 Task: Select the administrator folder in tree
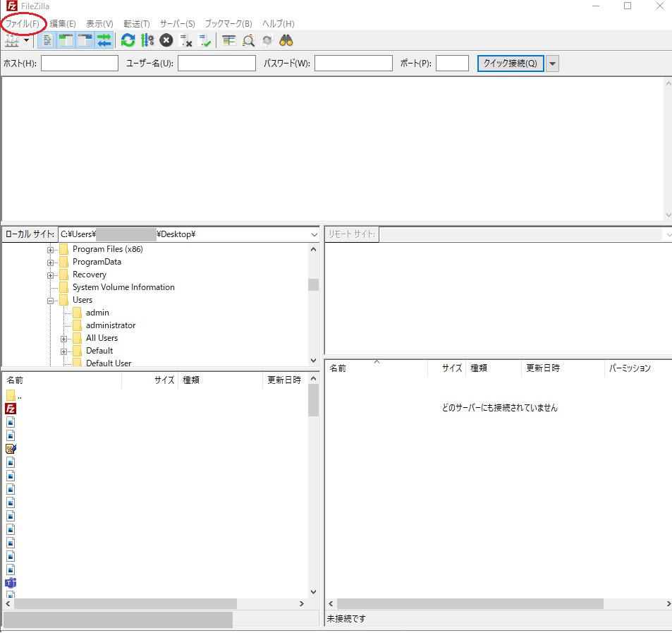point(111,325)
